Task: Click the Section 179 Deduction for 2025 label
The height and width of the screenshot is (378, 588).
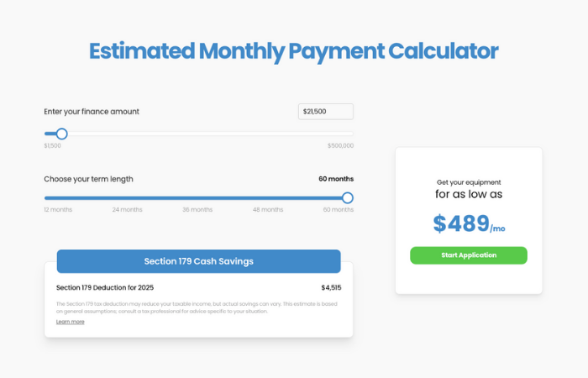Action: click(x=105, y=287)
